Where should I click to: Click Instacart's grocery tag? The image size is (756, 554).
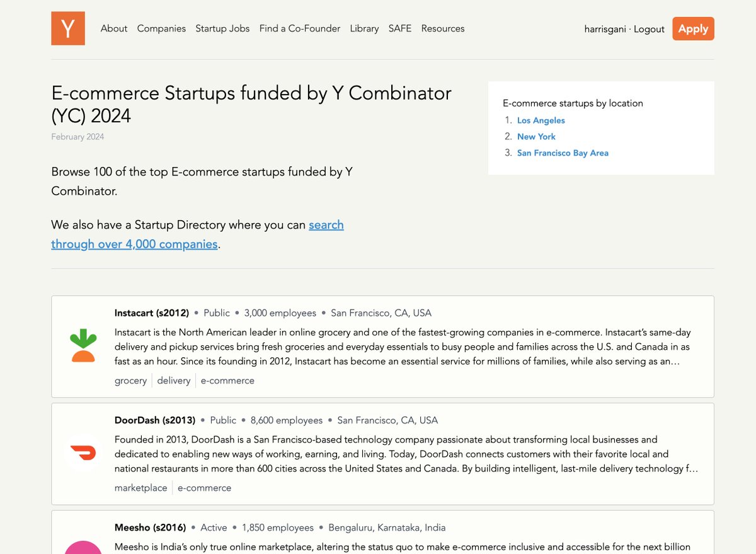pos(130,381)
